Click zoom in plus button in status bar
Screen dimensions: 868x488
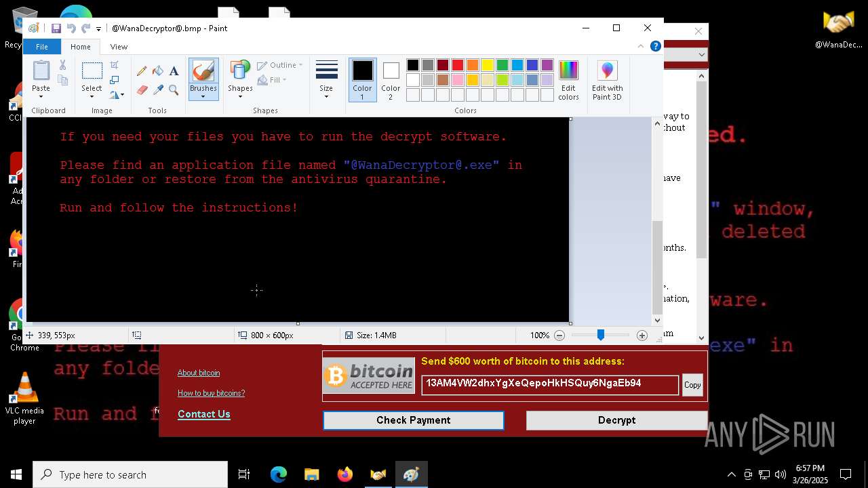click(642, 335)
